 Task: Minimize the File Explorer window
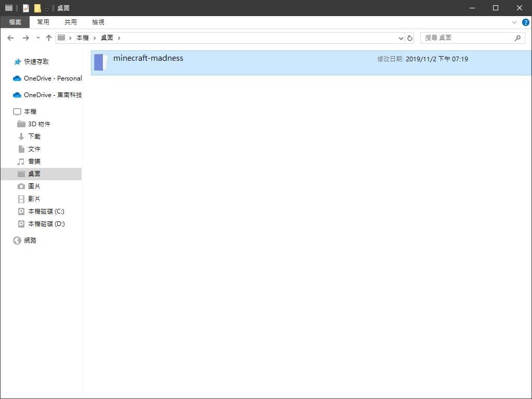click(472, 8)
